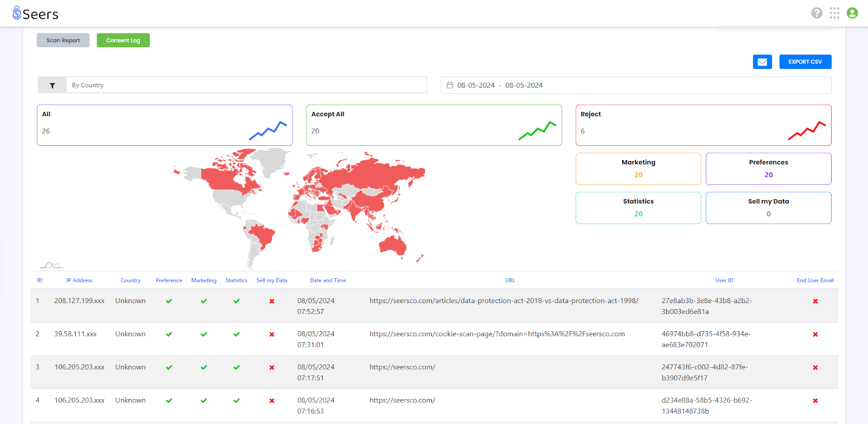Select the Accept All summary card

point(434,125)
